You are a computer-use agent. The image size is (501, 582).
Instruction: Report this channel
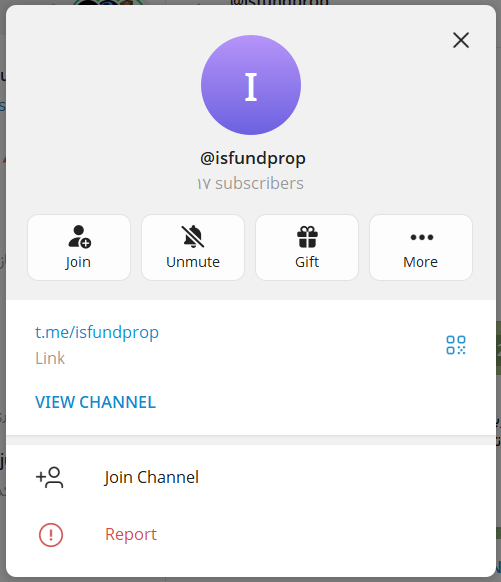click(251, 534)
